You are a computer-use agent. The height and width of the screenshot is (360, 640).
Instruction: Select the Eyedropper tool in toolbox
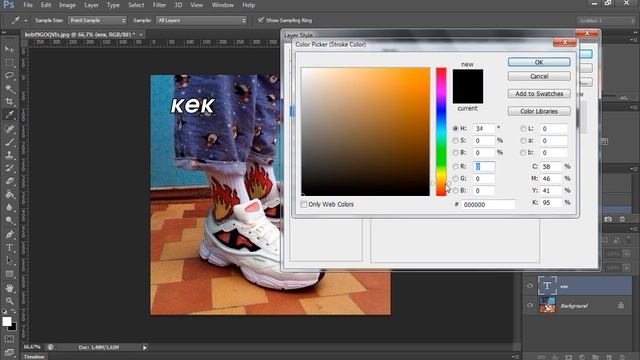pyautogui.click(x=9, y=115)
